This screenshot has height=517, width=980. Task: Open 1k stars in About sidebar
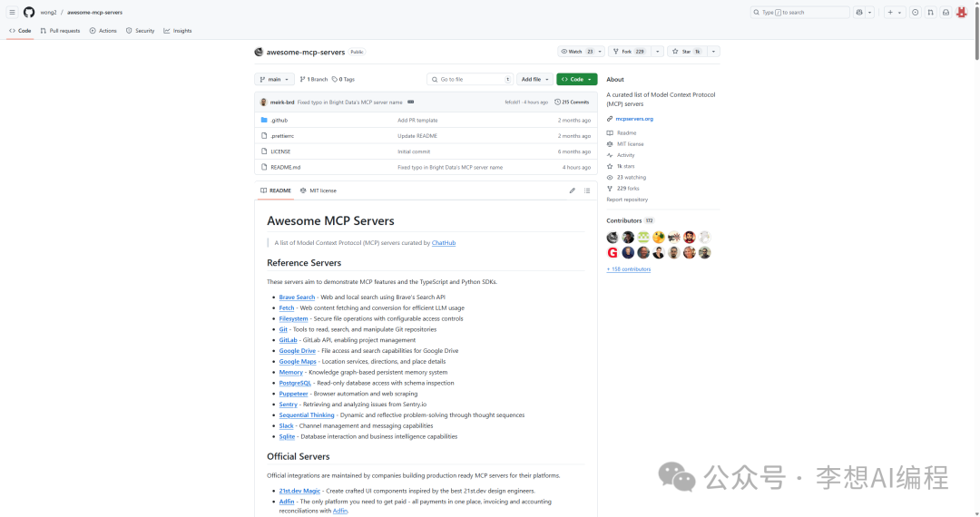point(621,166)
